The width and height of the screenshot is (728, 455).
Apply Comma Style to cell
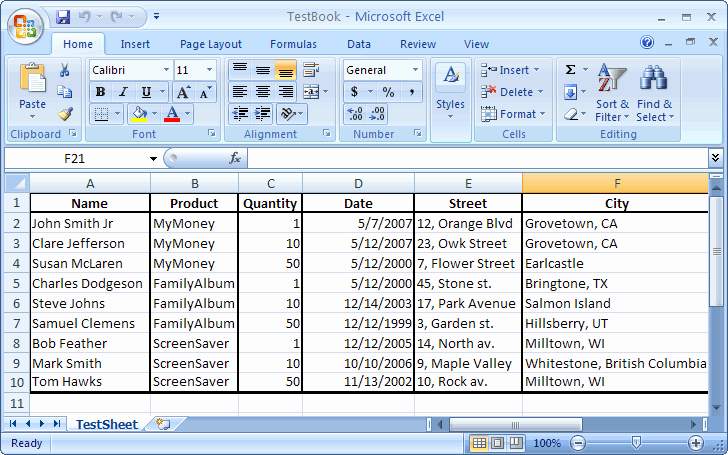411,92
